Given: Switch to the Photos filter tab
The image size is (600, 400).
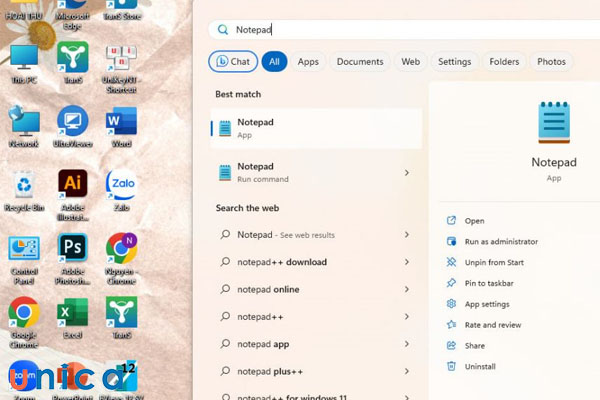Looking at the screenshot, I should [x=551, y=61].
